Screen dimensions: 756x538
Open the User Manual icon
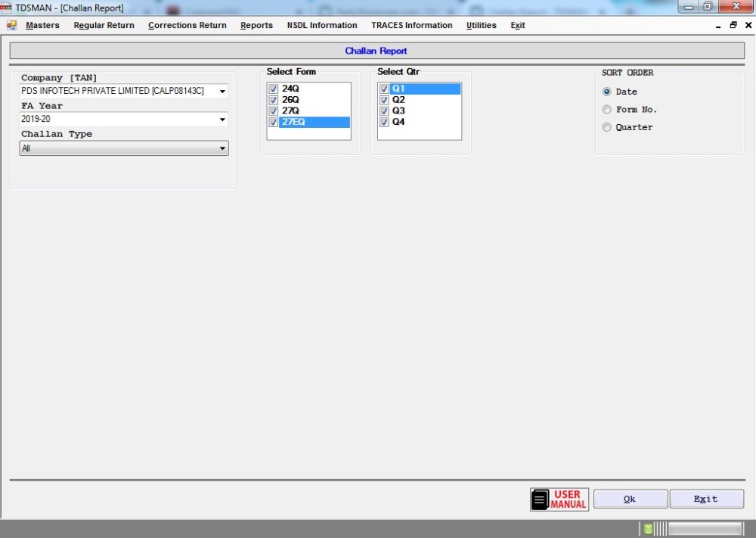tap(559, 499)
